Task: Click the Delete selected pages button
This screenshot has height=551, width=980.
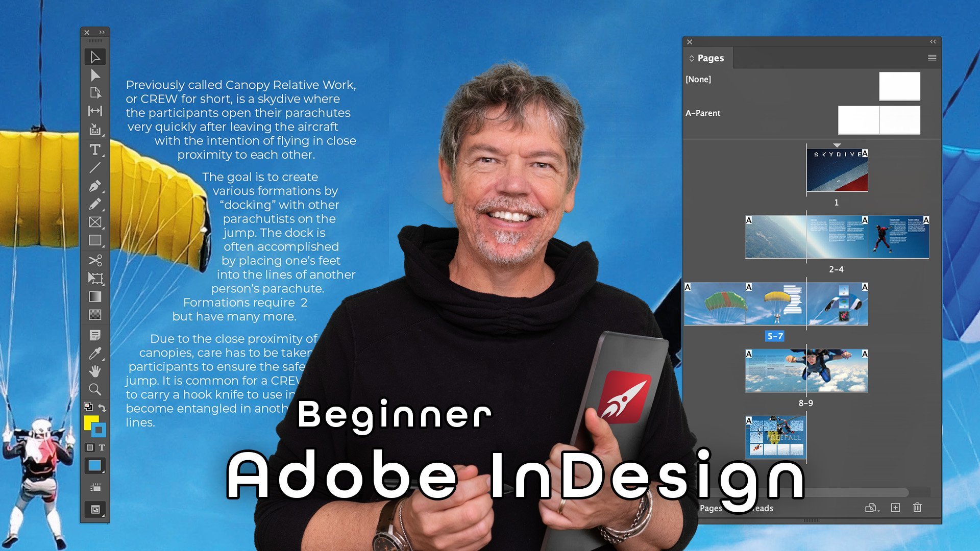Action: pyautogui.click(x=917, y=507)
